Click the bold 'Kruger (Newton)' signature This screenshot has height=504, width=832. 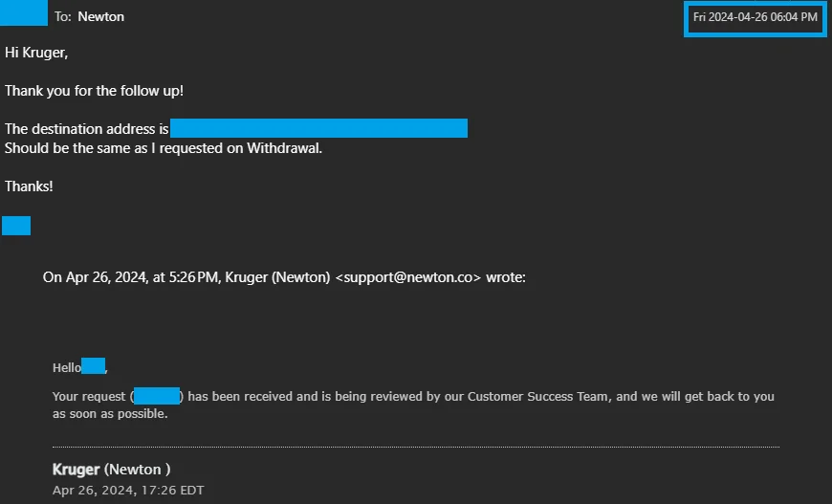[x=111, y=470]
